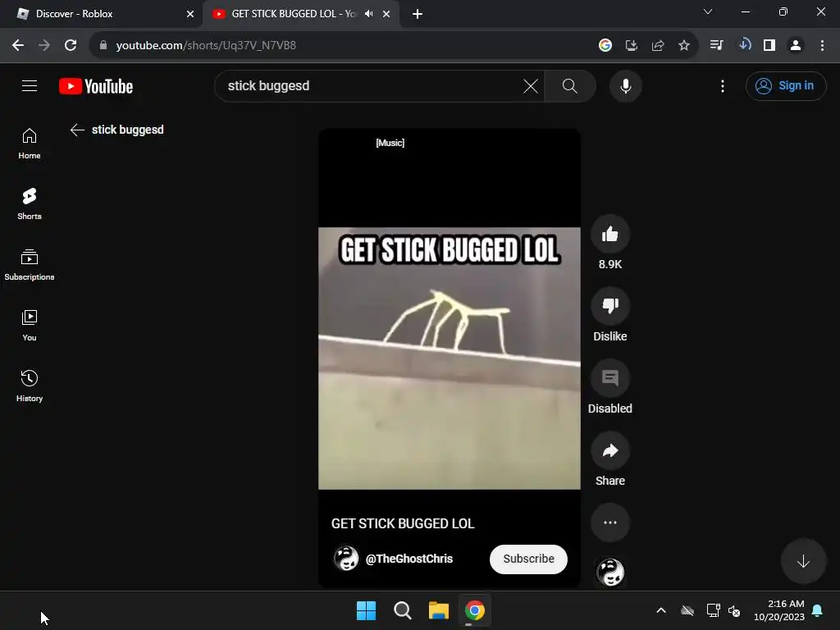The width and height of the screenshot is (840, 630).
Task: Open OneDrive cloud tray icon
Action: pyautogui.click(x=687, y=610)
